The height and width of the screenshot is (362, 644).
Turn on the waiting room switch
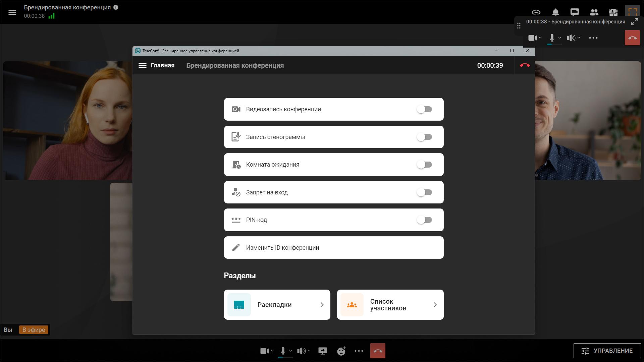pyautogui.click(x=425, y=165)
